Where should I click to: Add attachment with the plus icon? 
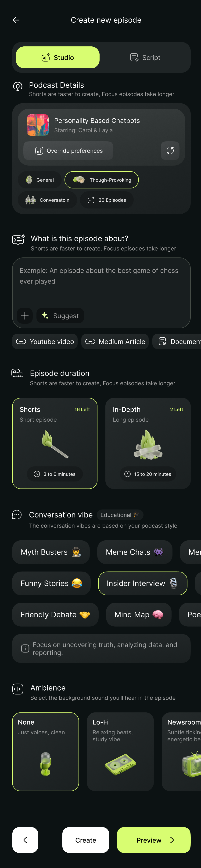point(25,316)
